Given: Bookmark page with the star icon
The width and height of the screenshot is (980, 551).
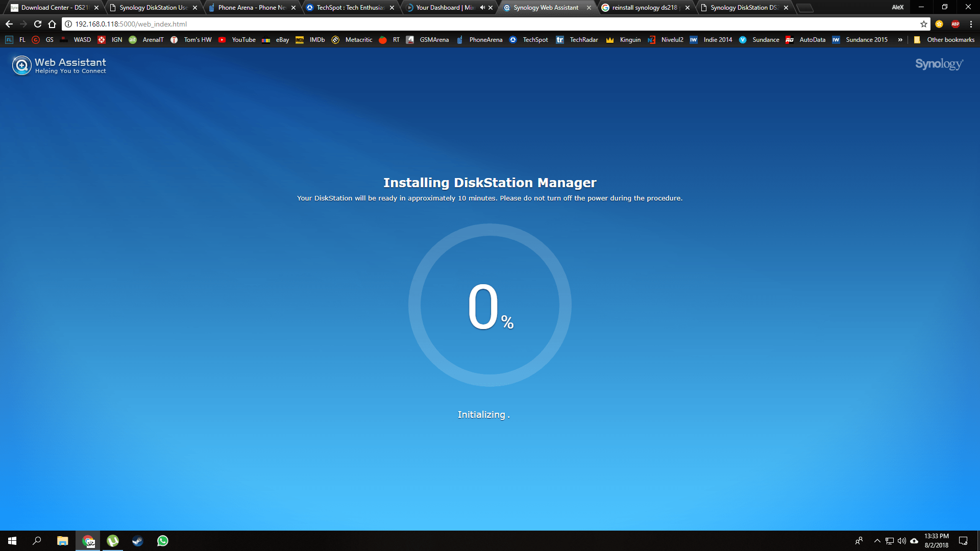Looking at the screenshot, I should [x=923, y=24].
